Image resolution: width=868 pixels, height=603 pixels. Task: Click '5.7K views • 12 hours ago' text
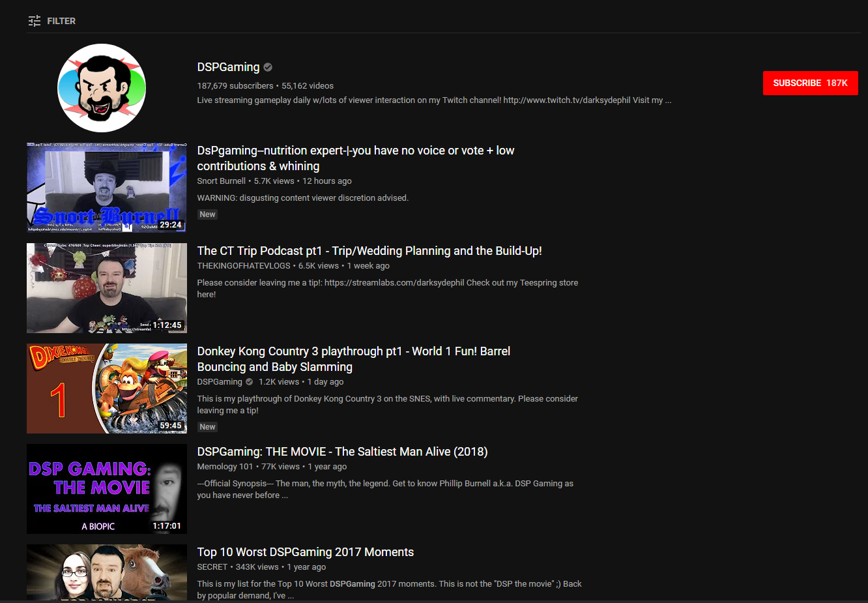tap(303, 181)
